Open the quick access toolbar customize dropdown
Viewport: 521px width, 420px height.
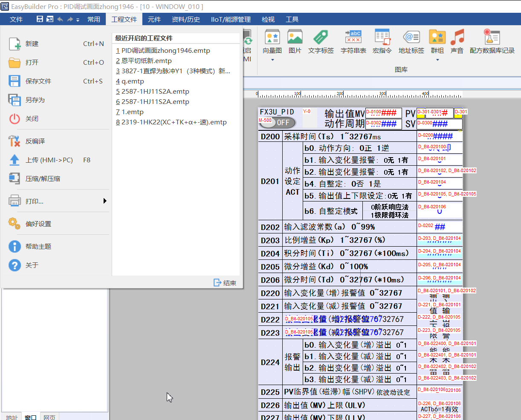(x=78, y=20)
